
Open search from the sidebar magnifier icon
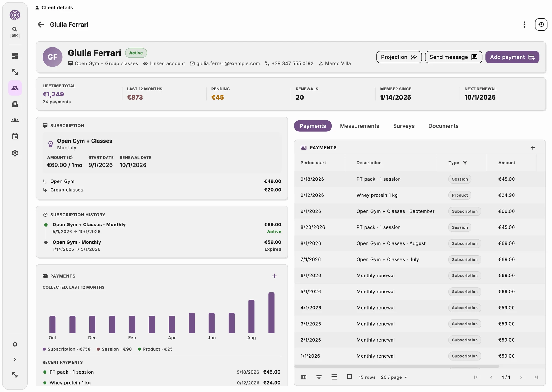click(x=15, y=29)
